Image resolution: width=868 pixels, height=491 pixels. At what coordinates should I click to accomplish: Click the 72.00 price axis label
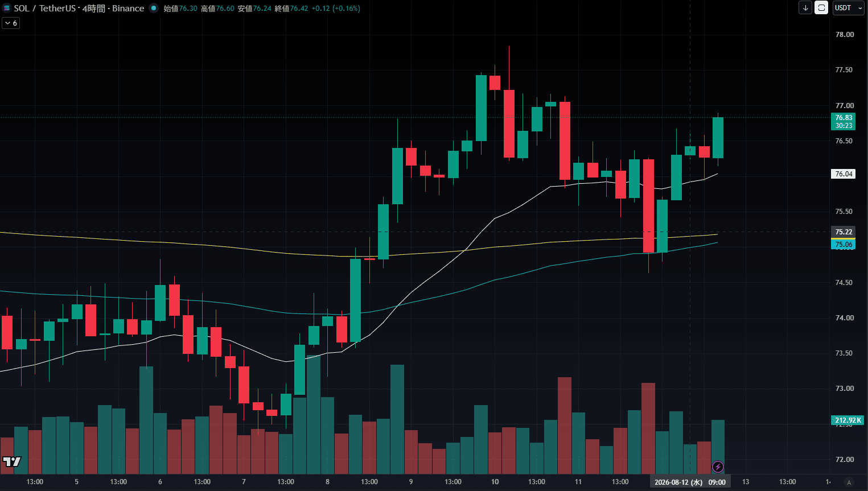pyautogui.click(x=844, y=460)
